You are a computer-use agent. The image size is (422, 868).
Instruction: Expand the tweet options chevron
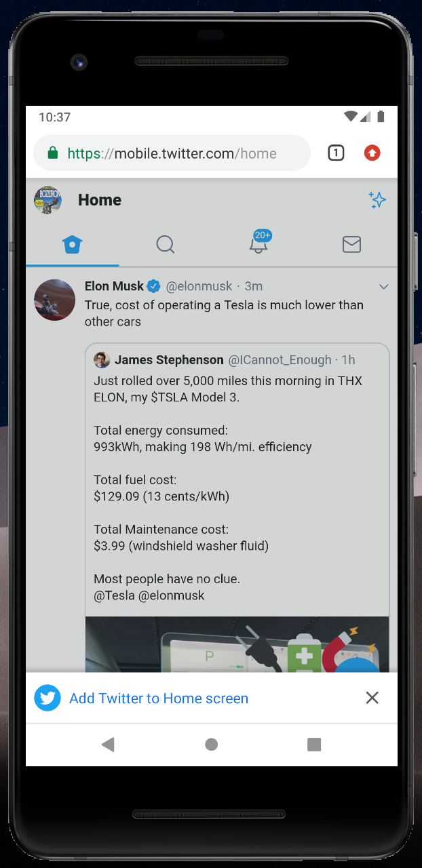coord(383,287)
